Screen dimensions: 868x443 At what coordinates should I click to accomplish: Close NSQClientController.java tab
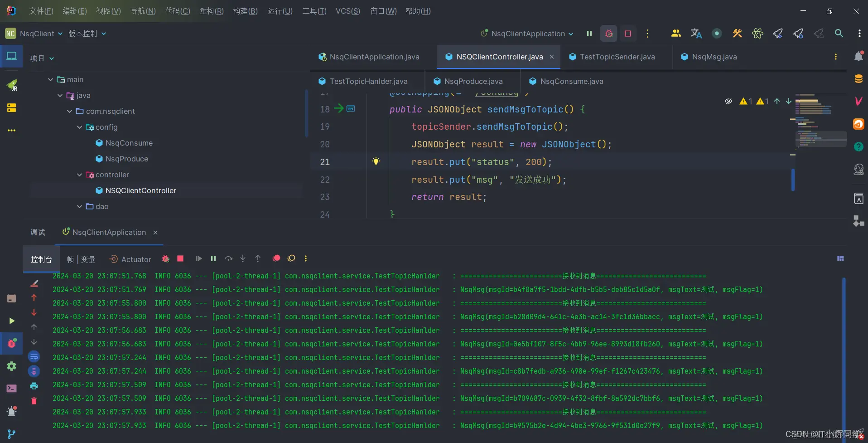(552, 57)
